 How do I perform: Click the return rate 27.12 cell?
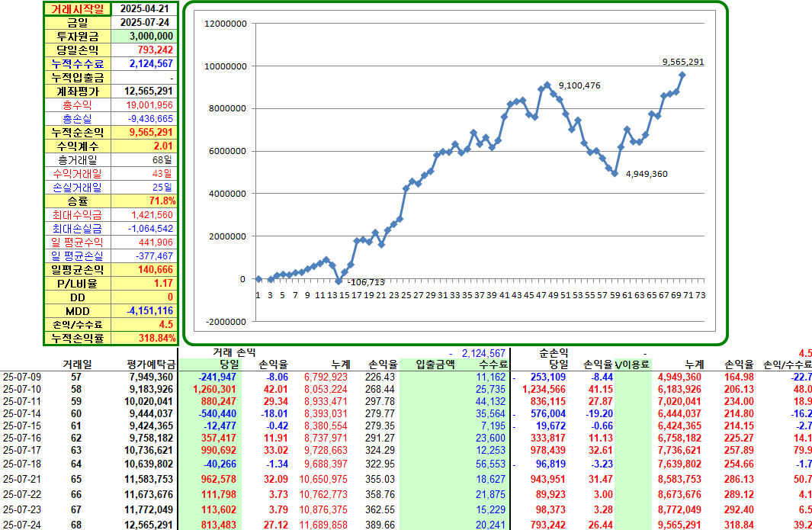pos(275,525)
